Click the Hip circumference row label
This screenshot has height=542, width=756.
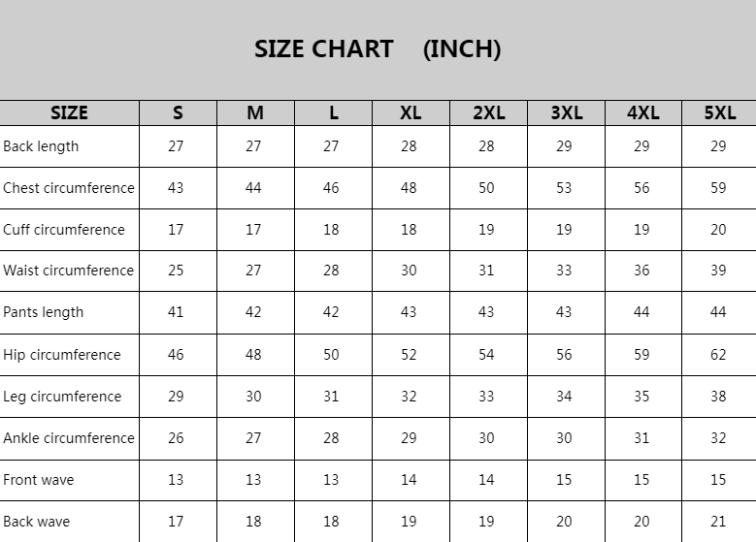click(x=62, y=355)
